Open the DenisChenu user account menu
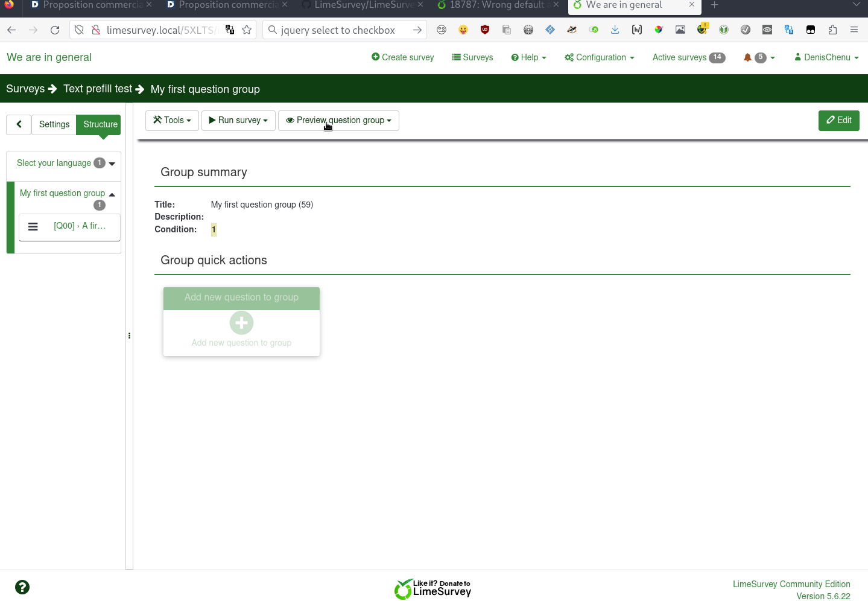The image size is (868, 601). tap(826, 57)
